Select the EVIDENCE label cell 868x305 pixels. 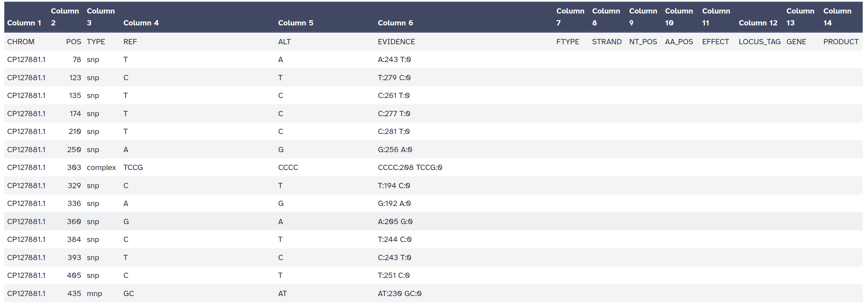[396, 42]
